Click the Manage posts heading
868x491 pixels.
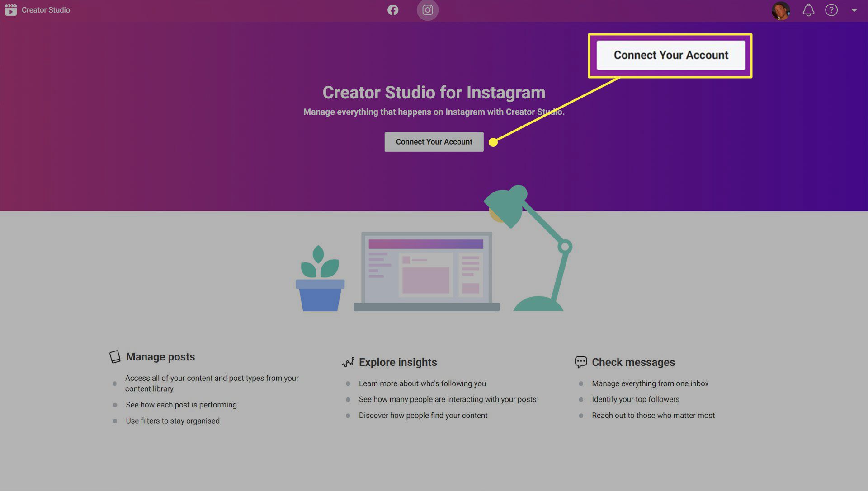160,357
